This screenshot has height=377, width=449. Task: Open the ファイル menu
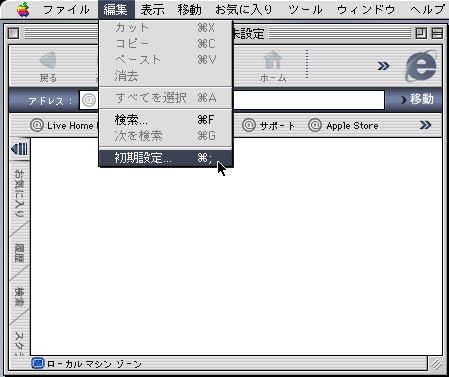[66, 9]
